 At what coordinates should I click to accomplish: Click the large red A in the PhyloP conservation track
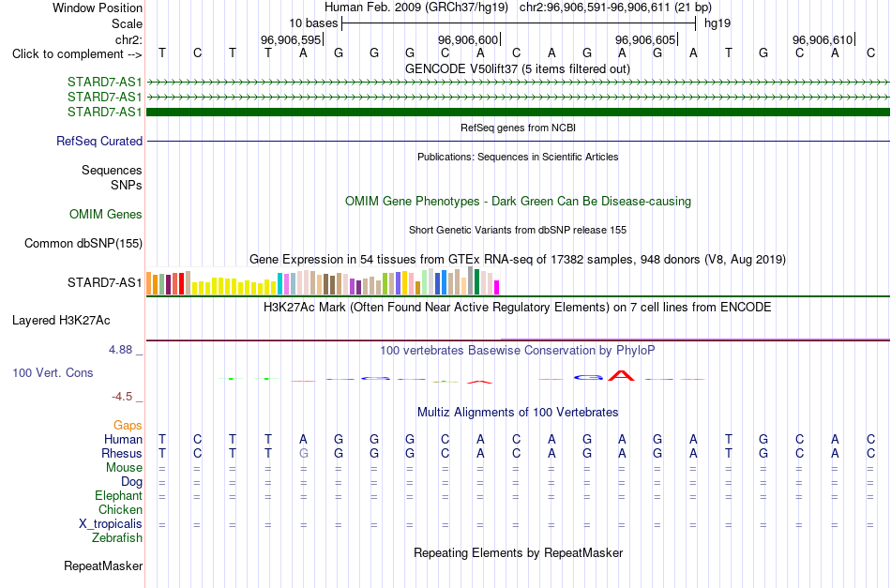click(x=621, y=375)
